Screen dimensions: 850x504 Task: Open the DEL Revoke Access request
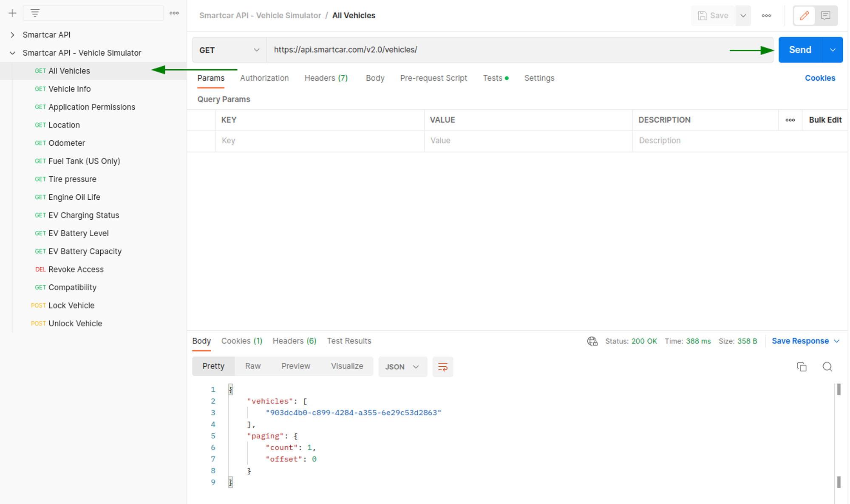(93, 269)
